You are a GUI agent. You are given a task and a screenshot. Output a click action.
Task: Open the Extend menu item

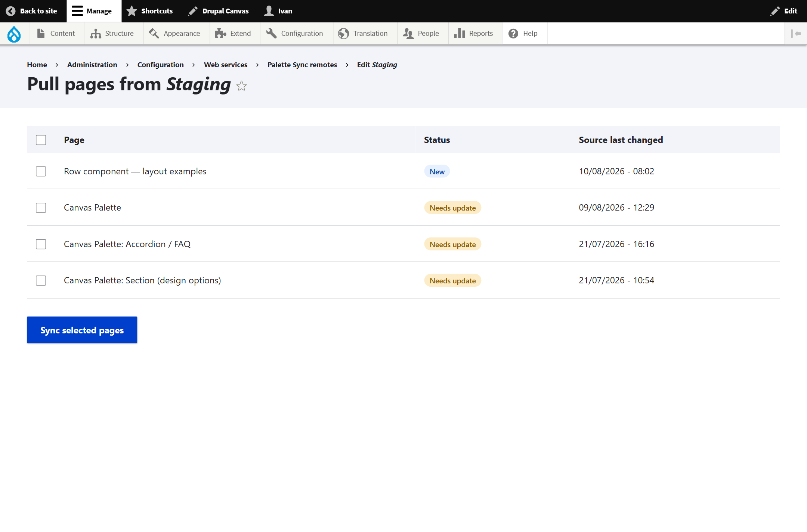coord(235,34)
